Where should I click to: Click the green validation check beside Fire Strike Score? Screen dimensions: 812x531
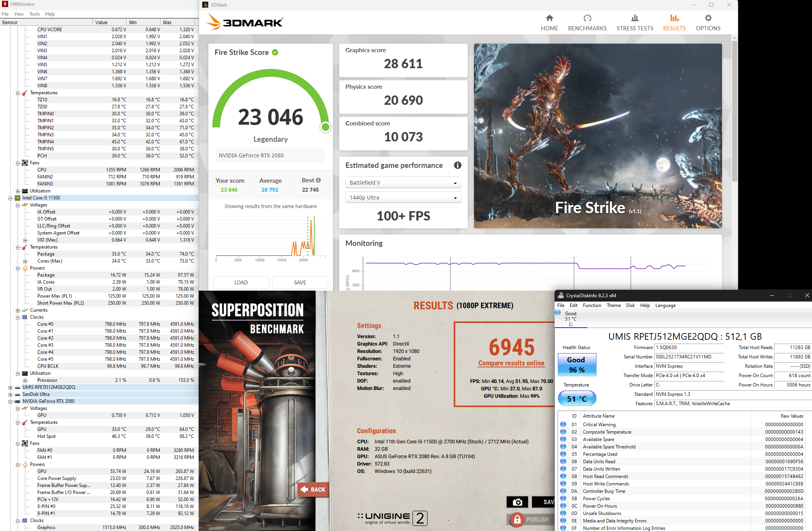tap(275, 52)
